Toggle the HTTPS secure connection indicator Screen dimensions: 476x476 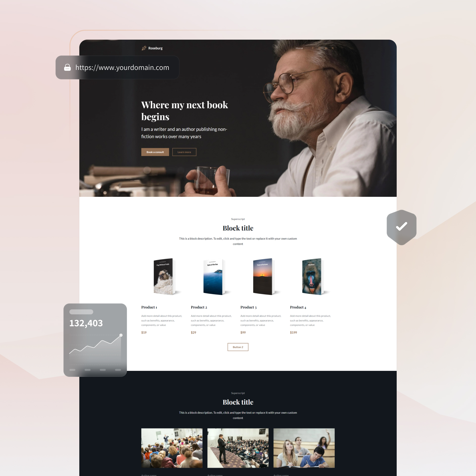[x=67, y=68]
